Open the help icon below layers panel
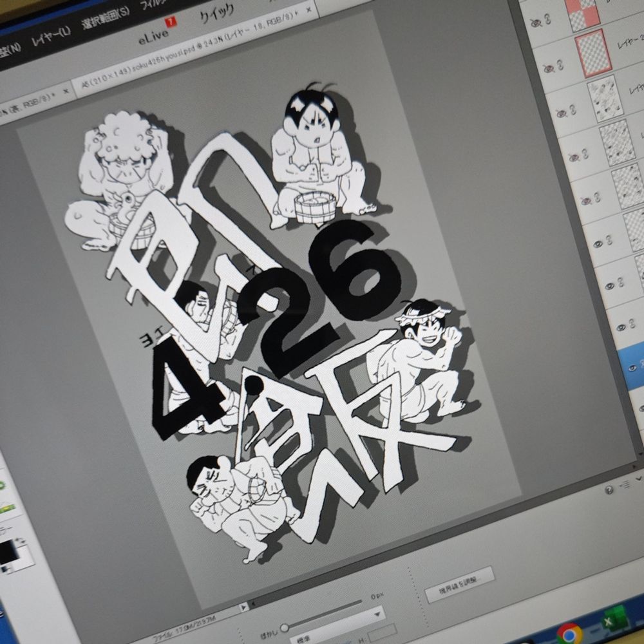 pyautogui.click(x=609, y=490)
